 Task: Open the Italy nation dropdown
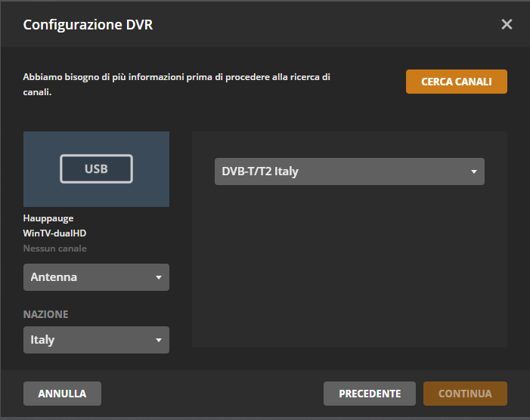coord(96,340)
